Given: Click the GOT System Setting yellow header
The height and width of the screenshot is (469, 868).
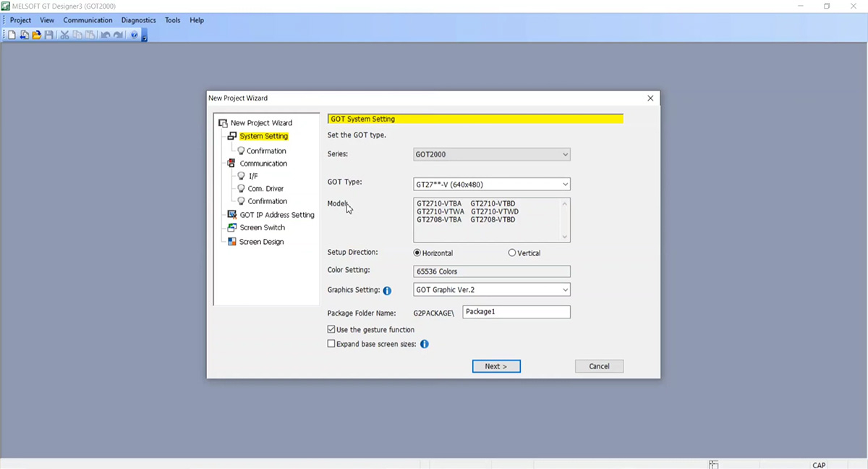Looking at the screenshot, I should tap(475, 119).
